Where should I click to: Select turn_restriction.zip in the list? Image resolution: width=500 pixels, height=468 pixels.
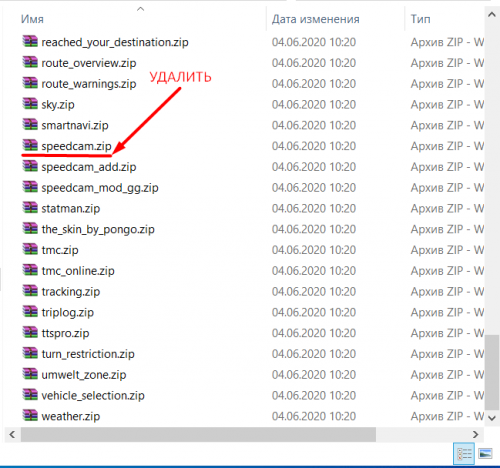pyautogui.click(x=88, y=354)
